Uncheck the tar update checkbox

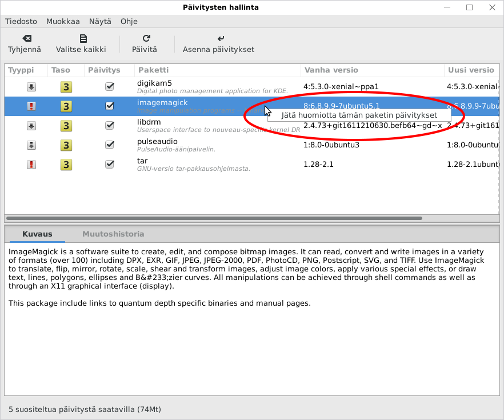110,164
